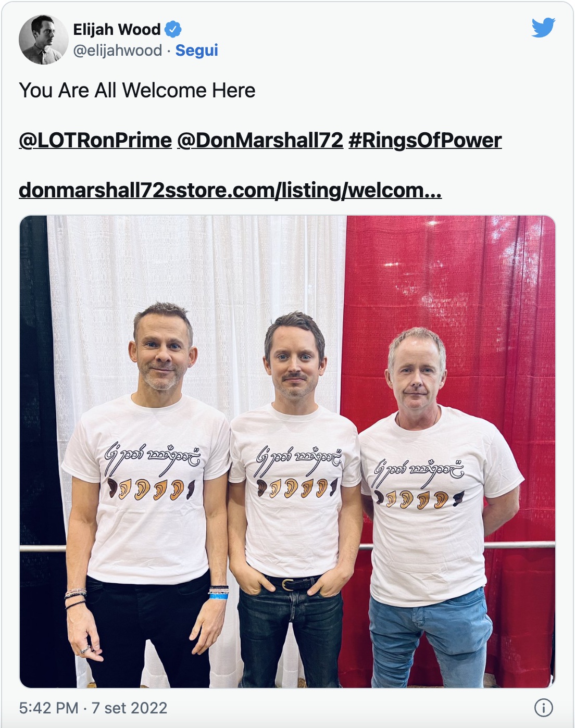Viewport: 575px width, 728px height.
Task: Click the #RingsOfPower hashtag
Action: 425,140
